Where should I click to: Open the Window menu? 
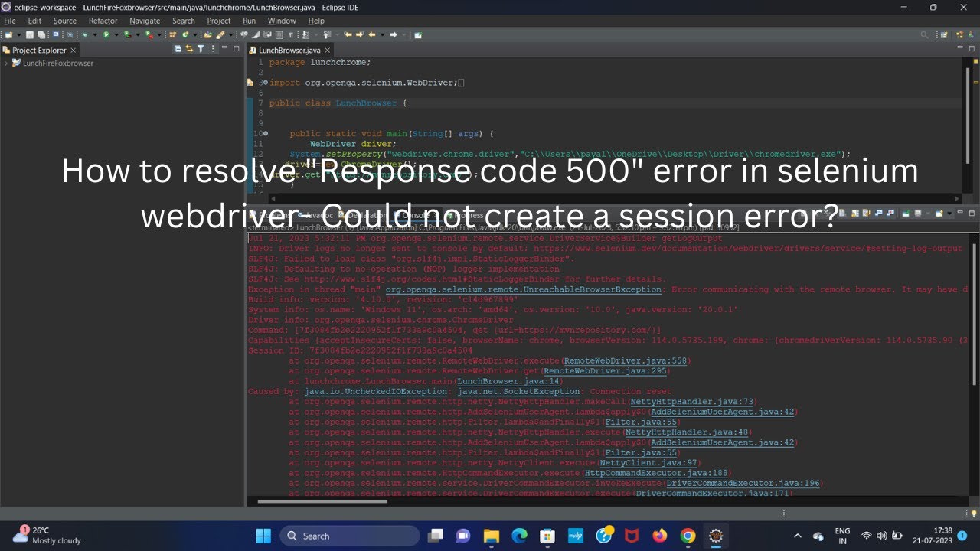(282, 21)
